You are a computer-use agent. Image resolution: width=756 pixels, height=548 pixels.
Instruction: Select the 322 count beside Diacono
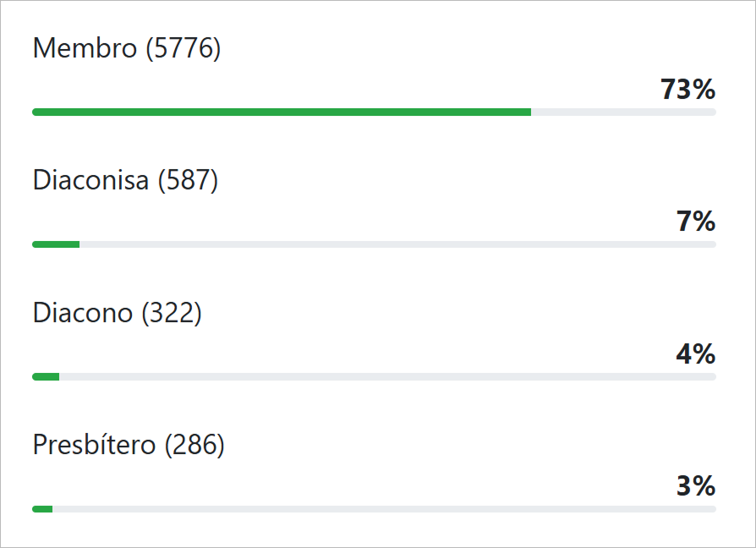coord(172,313)
